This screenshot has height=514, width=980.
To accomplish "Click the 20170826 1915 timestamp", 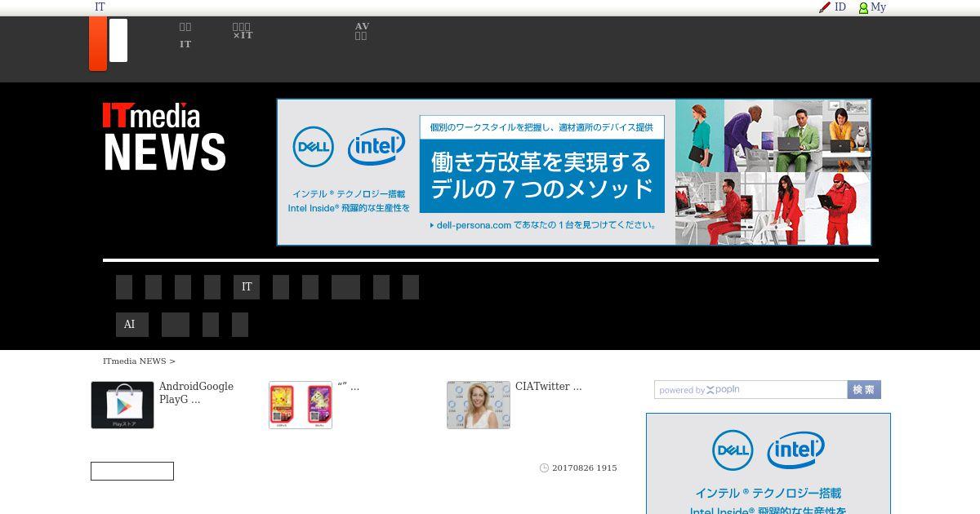I will pos(585,468).
